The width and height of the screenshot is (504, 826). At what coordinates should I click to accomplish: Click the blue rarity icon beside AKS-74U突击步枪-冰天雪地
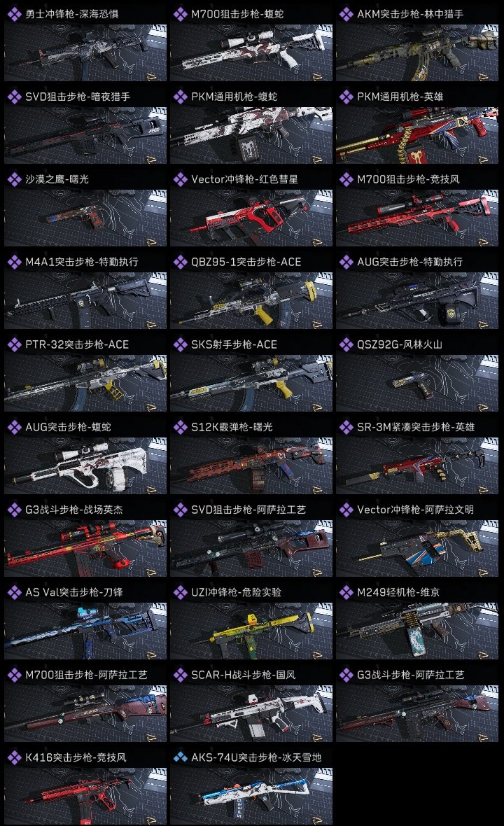(x=180, y=757)
